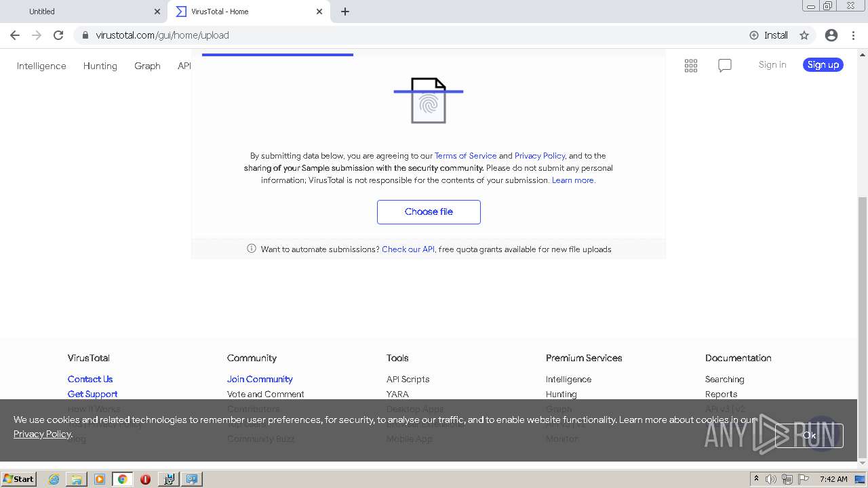Screen dimensions: 868x488
Task: Accept cookies with the Ok button
Action: pos(810,435)
